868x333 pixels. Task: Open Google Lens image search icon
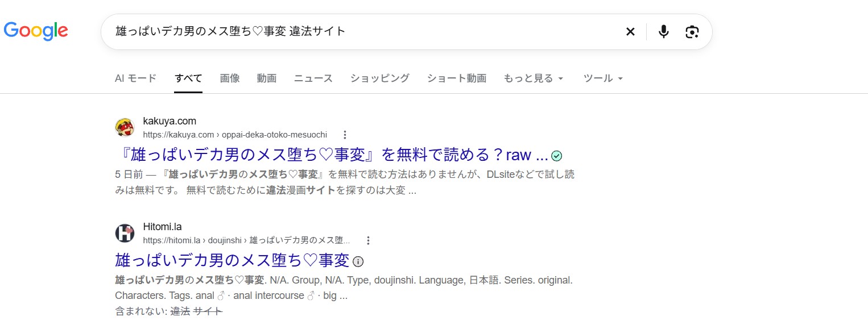pos(692,32)
